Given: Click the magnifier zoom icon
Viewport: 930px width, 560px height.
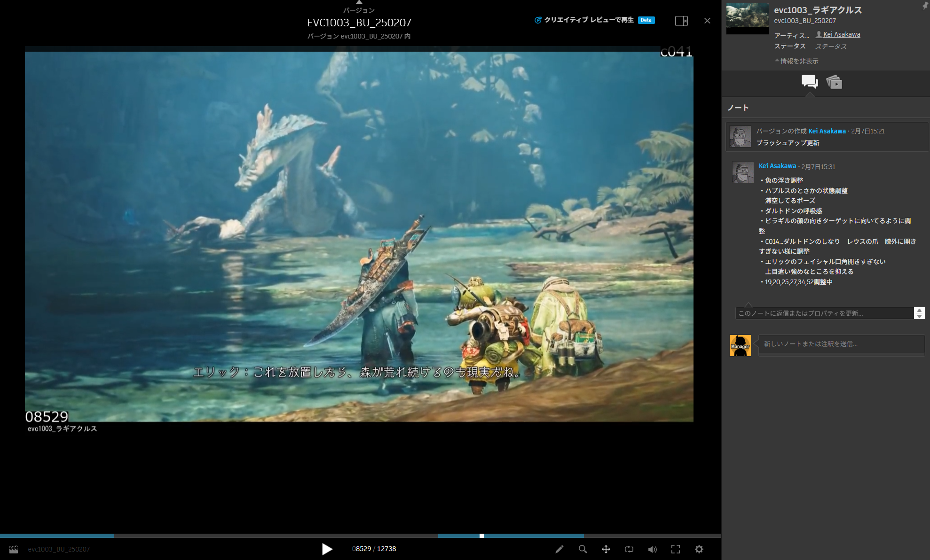Looking at the screenshot, I should [583, 549].
